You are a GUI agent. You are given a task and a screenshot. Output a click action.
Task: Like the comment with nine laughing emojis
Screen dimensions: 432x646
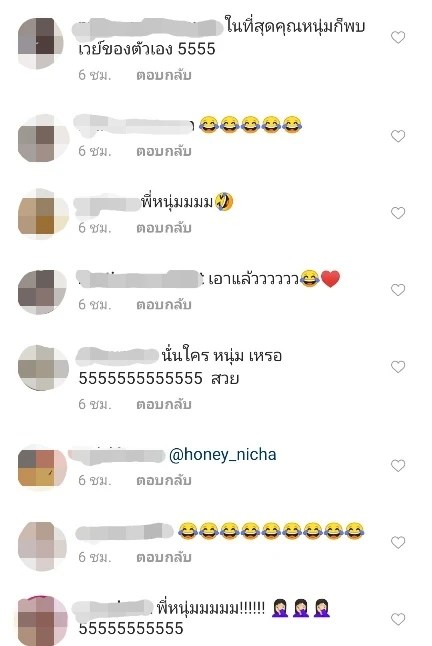[x=398, y=542]
